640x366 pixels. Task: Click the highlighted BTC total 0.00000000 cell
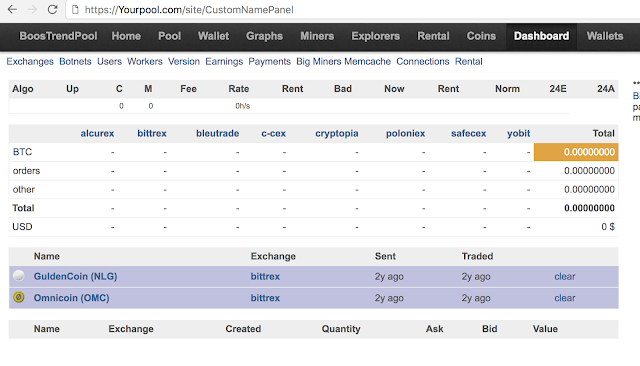pos(576,152)
